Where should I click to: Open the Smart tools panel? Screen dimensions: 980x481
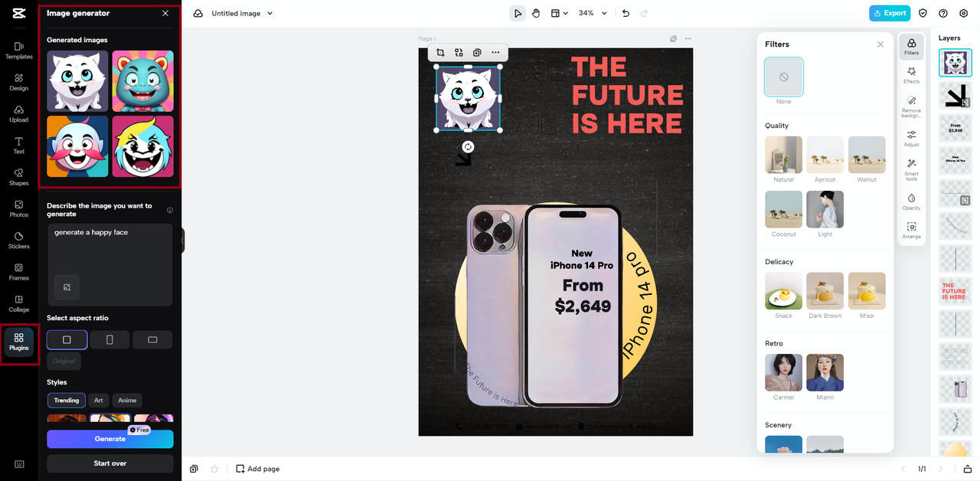911,169
